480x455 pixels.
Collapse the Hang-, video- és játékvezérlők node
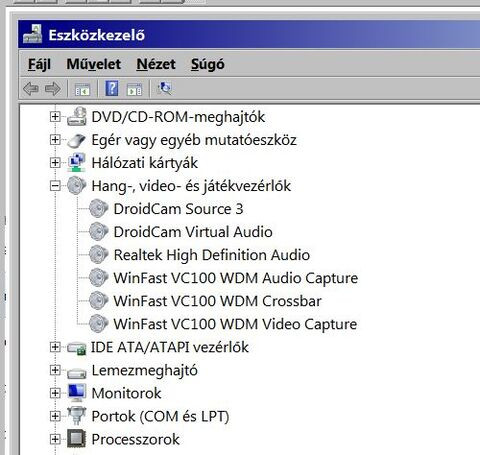click(55, 186)
